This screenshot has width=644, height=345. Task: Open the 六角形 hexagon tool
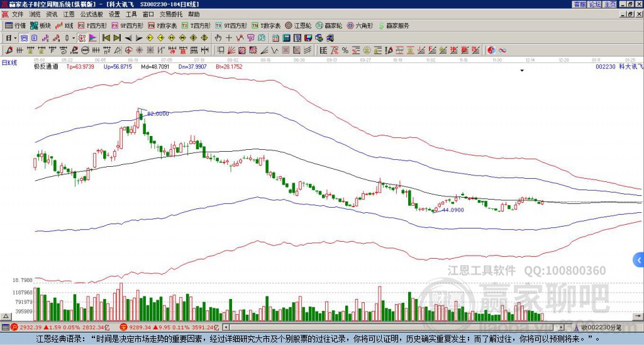tap(360, 26)
